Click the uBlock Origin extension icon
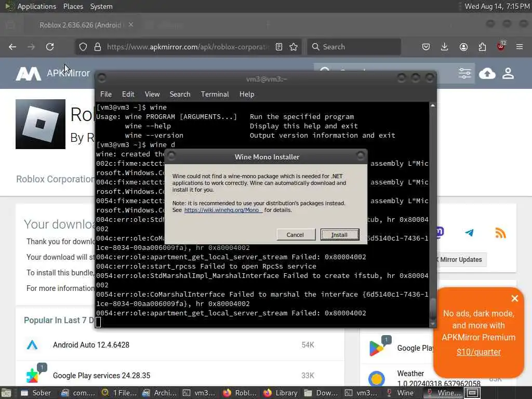 (501, 46)
